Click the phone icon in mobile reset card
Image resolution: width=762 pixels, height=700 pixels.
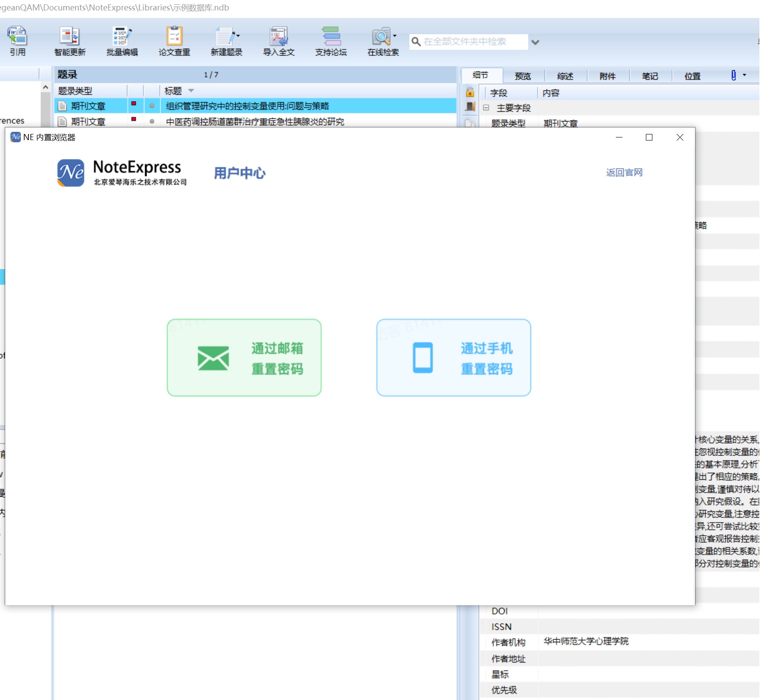[423, 358]
